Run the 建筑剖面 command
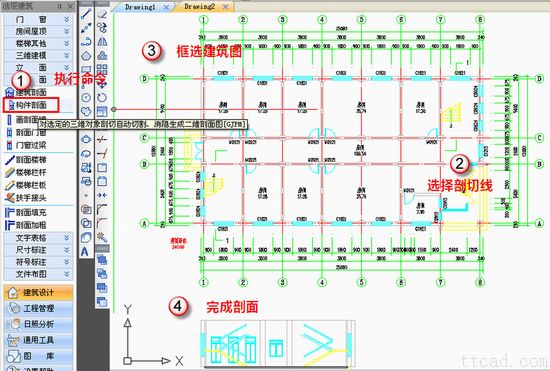550x371 pixels. (x=27, y=93)
